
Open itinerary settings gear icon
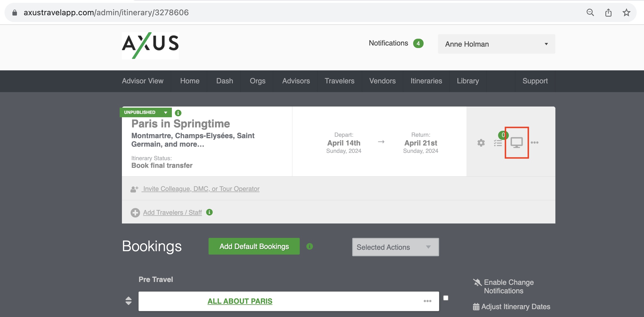[481, 143]
